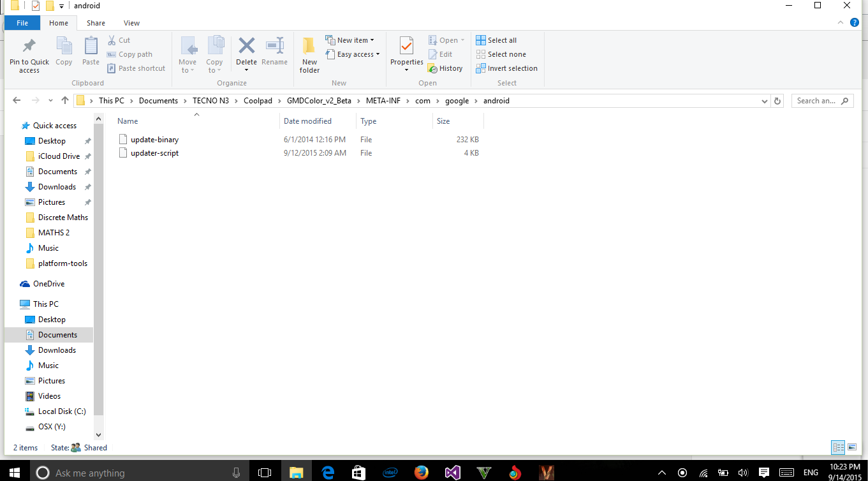The image size is (868, 481).
Task: Click Invert selection
Action: (506, 68)
